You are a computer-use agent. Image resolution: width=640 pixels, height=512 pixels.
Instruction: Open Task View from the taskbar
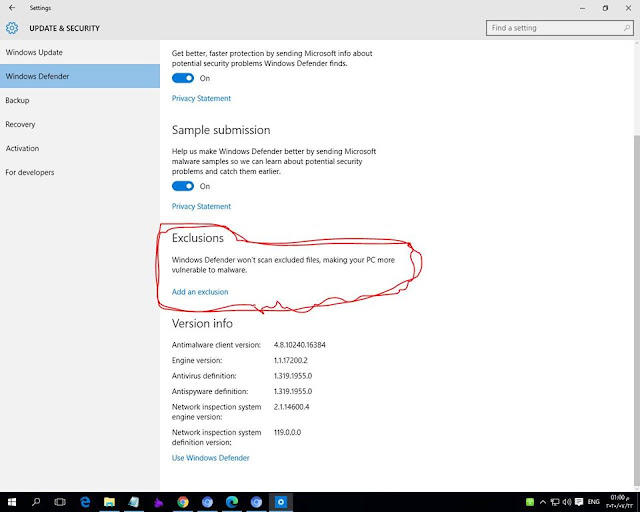click(x=60, y=502)
